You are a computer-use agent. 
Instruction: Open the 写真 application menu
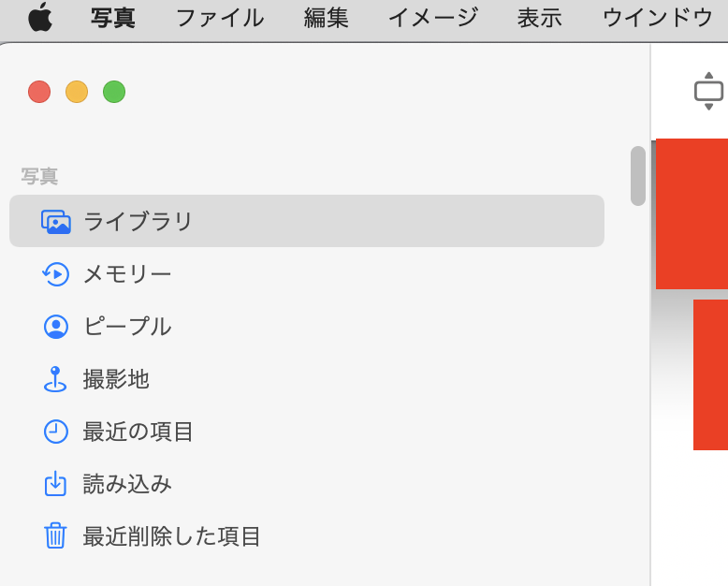coord(113,17)
